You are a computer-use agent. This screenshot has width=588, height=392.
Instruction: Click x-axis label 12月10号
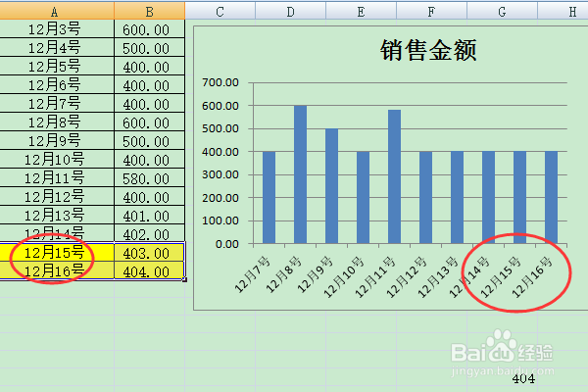click(344, 276)
